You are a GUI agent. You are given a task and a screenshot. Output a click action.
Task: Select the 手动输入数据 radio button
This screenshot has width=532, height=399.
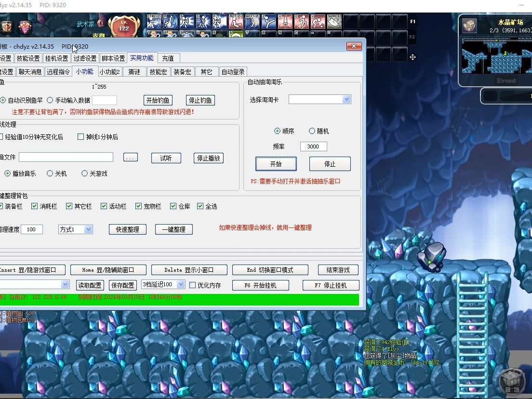click(50, 100)
